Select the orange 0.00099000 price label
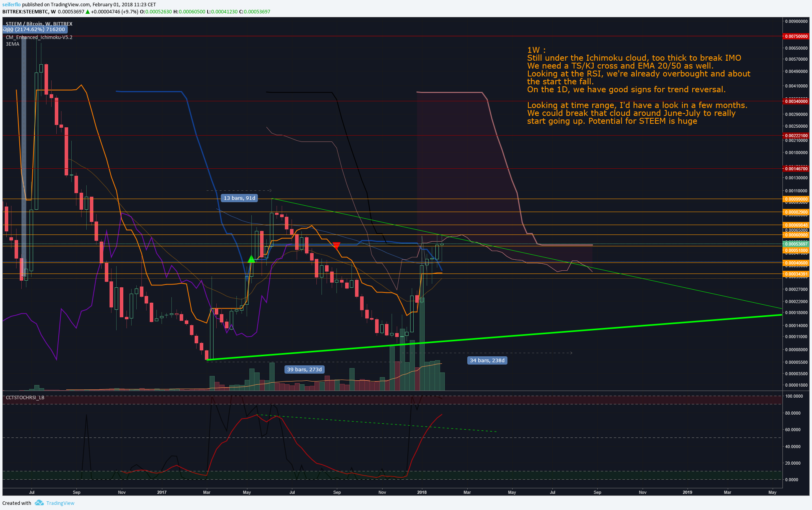 (796, 199)
